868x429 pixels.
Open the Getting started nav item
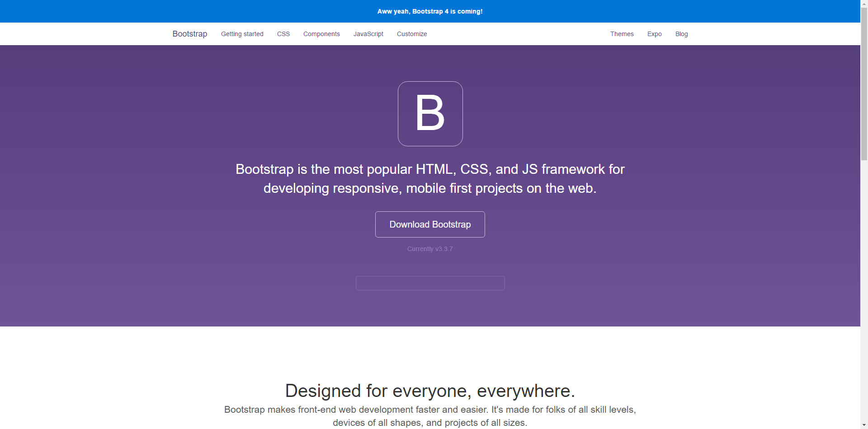[242, 34]
